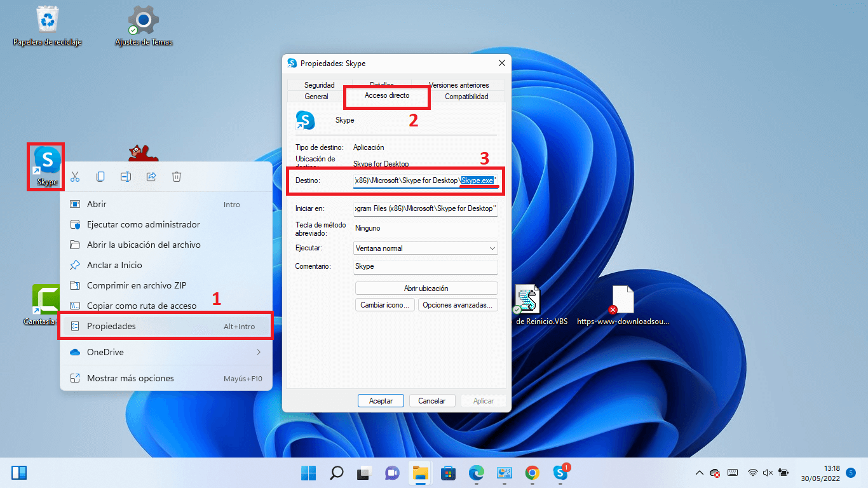Viewport: 868px width, 488px height.
Task: Click the Share icon in context menu
Action: pyautogui.click(x=151, y=177)
